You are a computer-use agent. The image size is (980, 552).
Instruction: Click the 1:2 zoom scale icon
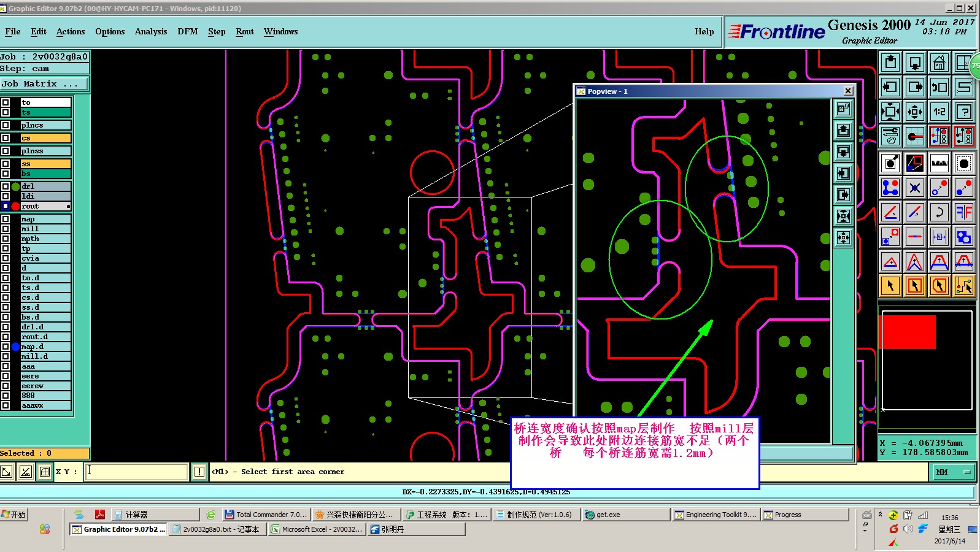pos(939,112)
